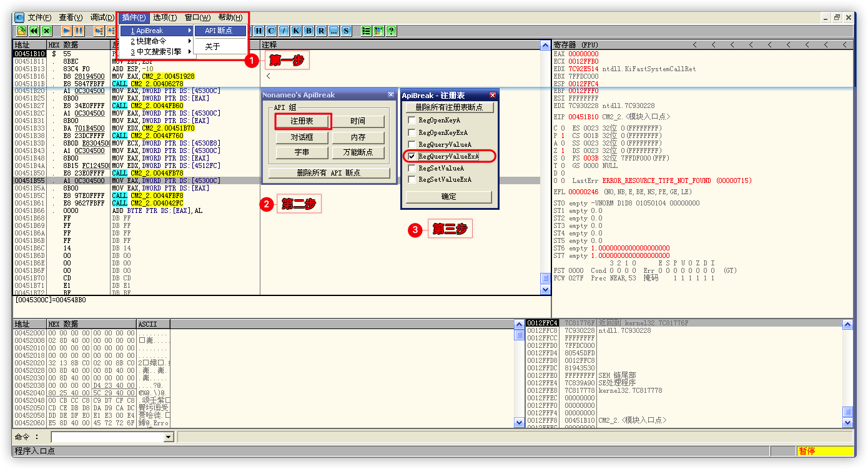Image resolution: width=868 pixels, height=469 pixels.
Task: Click the Run (play) toolbar icon
Action: click(66, 31)
